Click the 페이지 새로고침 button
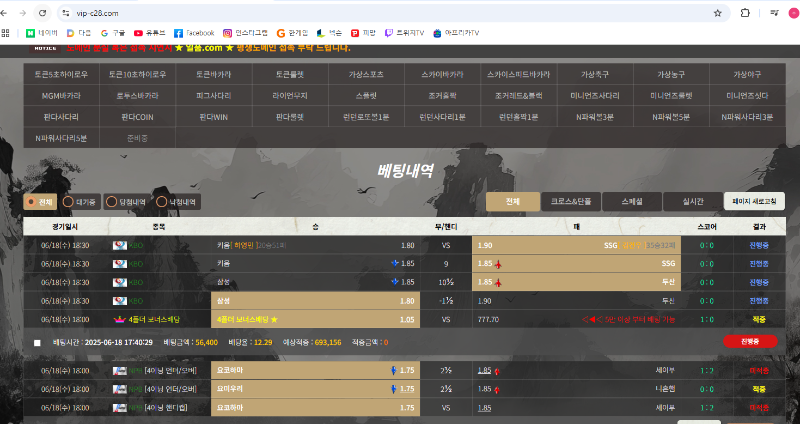Viewport: 800px width, 424px height. tap(754, 202)
